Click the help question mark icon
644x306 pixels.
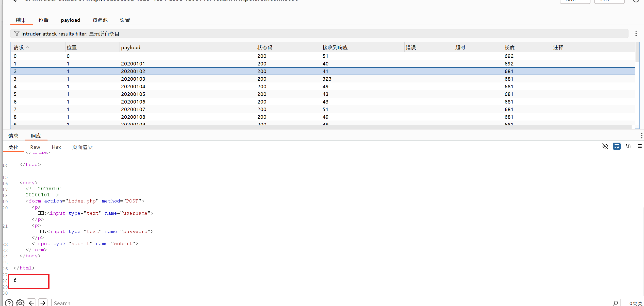pos(9,303)
